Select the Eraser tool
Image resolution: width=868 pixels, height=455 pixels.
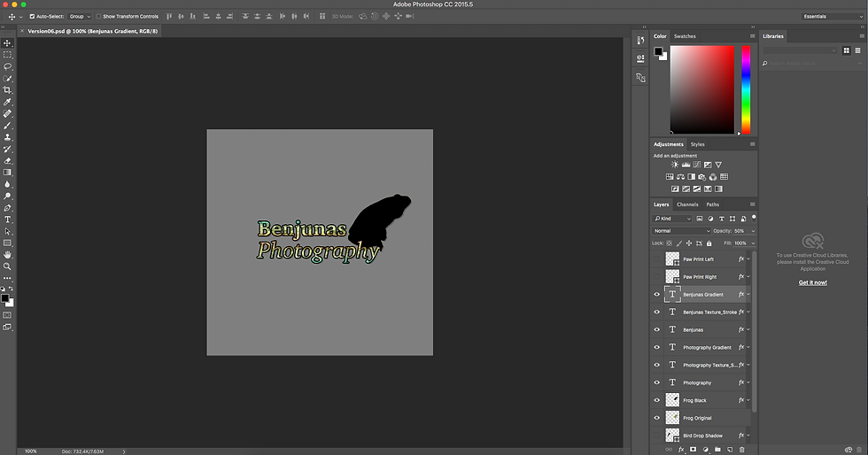7,161
